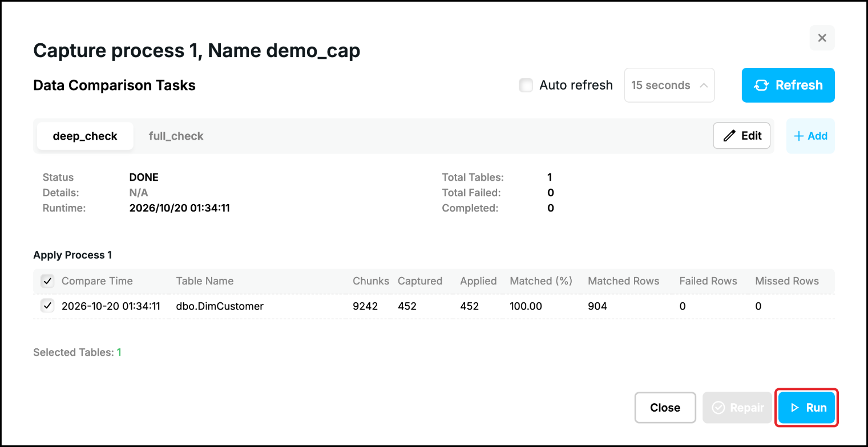The image size is (868, 447).
Task: Click the Runtime value 2026/10/20 01:34:11
Action: (x=180, y=208)
